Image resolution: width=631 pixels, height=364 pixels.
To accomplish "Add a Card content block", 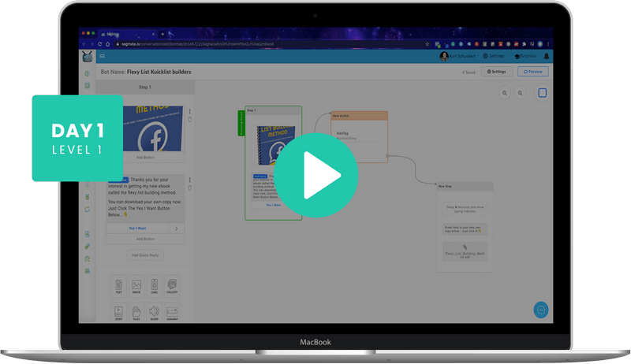I will (x=154, y=286).
